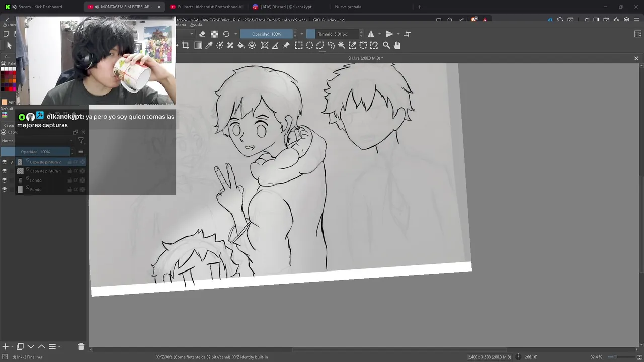Viewport: 644px width, 362px height.
Task: Lock the Capa de pintura 2 layer
Action: [x=69, y=162]
